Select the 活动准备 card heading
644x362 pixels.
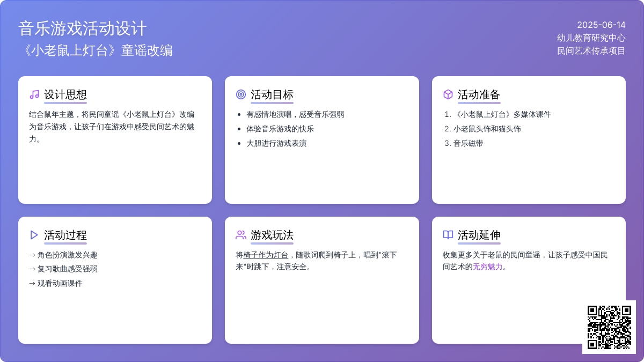[479, 95]
